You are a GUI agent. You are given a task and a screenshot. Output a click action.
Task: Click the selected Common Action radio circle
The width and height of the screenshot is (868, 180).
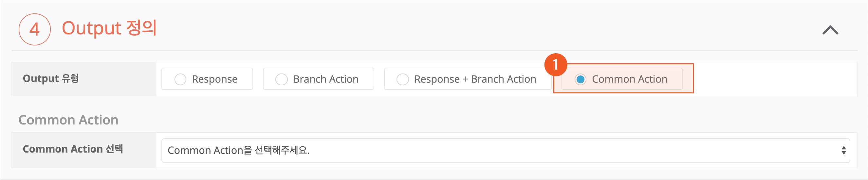580,79
